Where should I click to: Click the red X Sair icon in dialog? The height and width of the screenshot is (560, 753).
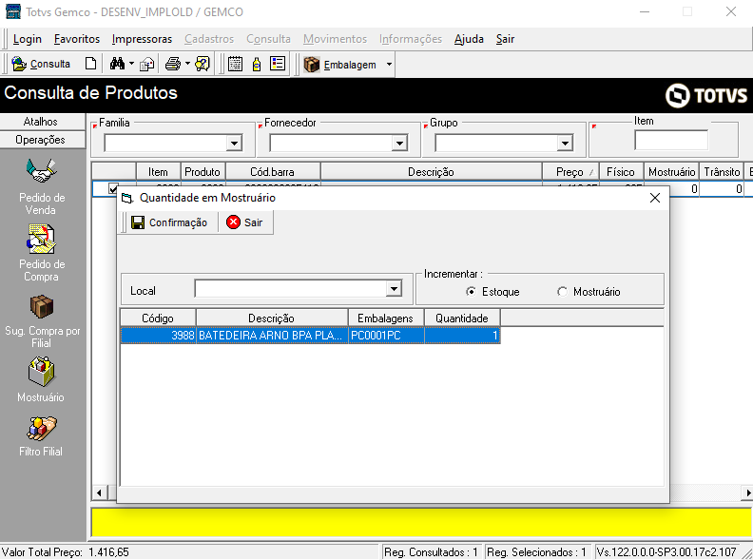(x=233, y=222)
